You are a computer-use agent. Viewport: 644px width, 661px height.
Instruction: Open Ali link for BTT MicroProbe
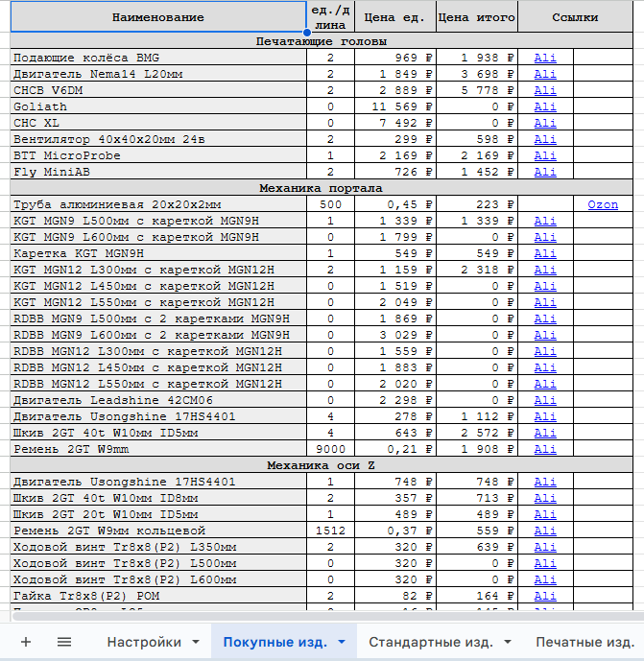tap(545, 156)
